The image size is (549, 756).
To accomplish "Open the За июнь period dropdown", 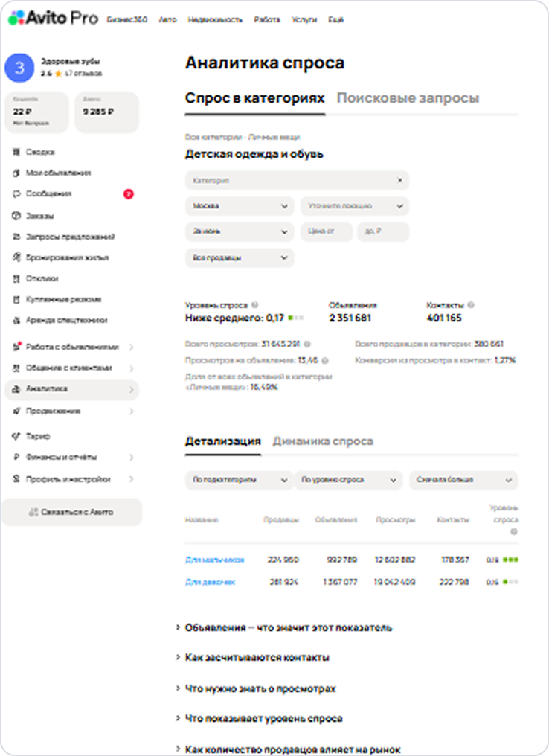I will [239, 232].
